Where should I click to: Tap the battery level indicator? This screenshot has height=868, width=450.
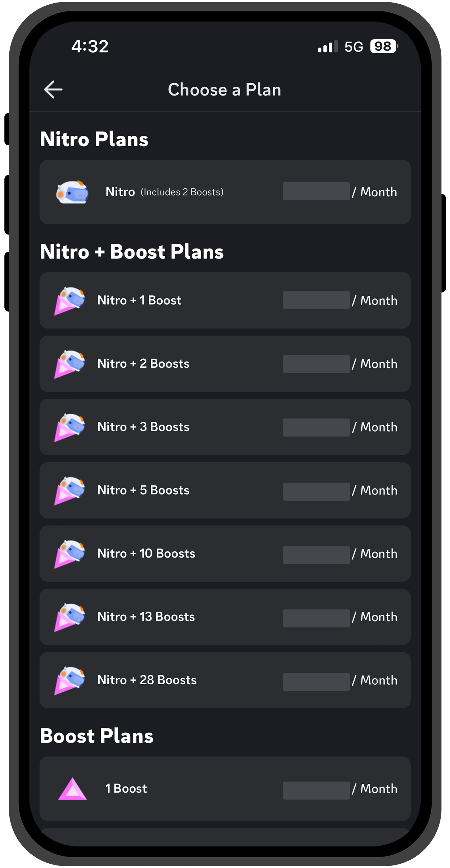384,46
